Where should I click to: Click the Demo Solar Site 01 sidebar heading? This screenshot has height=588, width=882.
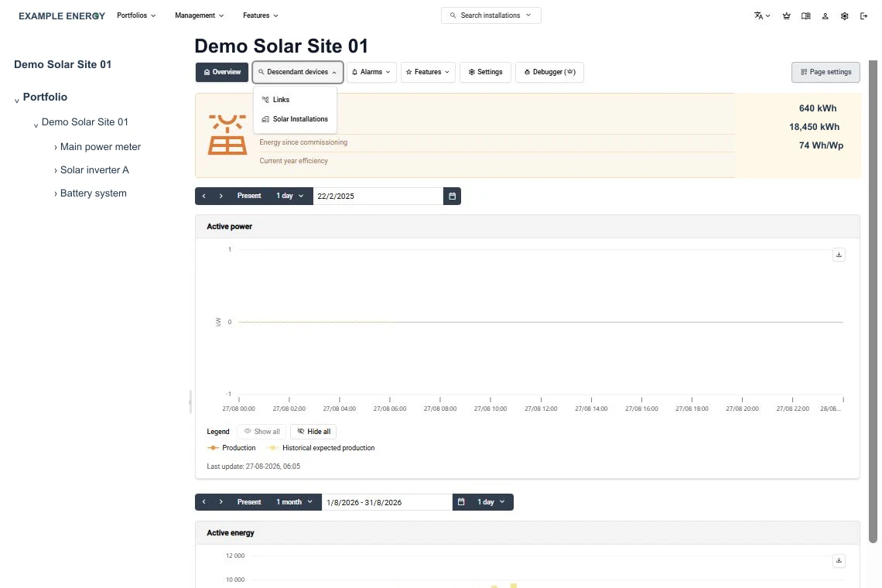(63, 65)
